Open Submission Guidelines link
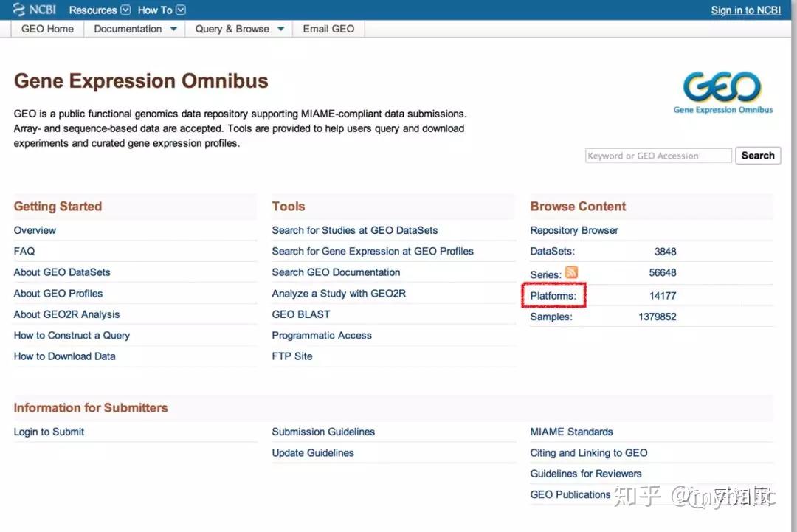This screenshot has height=532, width=797. [x=323, y=432]
